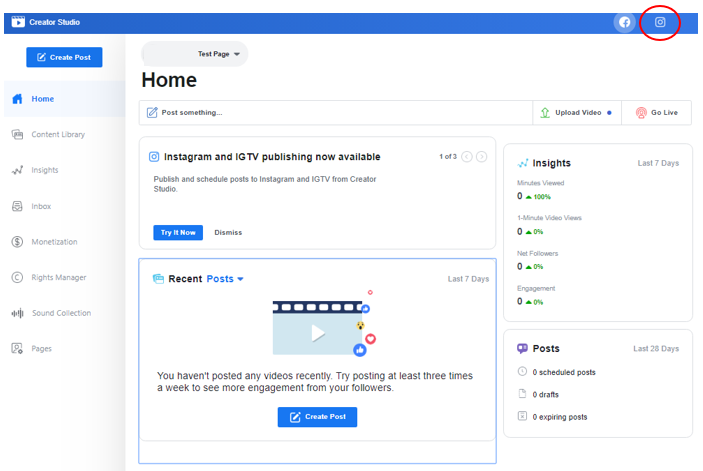Click the Engagement metric
The height and width of the screenshot is (471, 703).
(536, 295)
